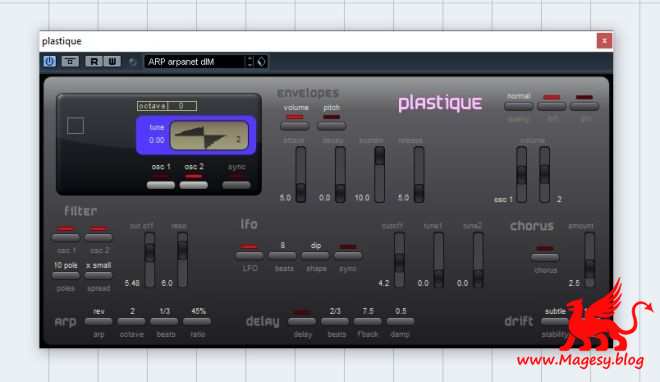This screenshot has width=660, height=382.
Task: Select the volume envelope button
Action: coord(295,125)
